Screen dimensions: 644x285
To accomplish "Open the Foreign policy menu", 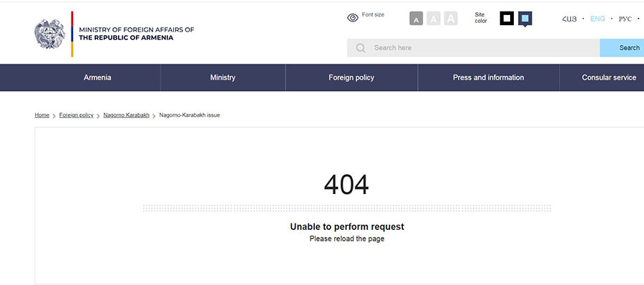I will click(351, 78).
